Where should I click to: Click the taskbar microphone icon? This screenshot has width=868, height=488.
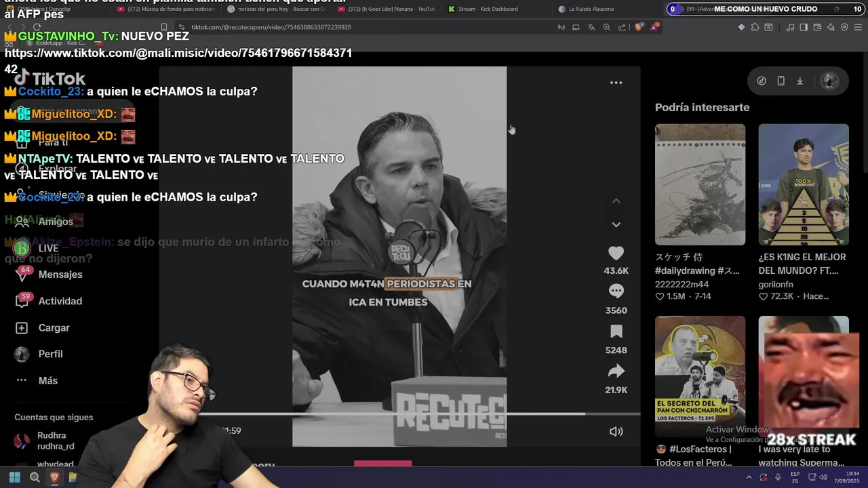pyautogui.click(x=778, y=478)
